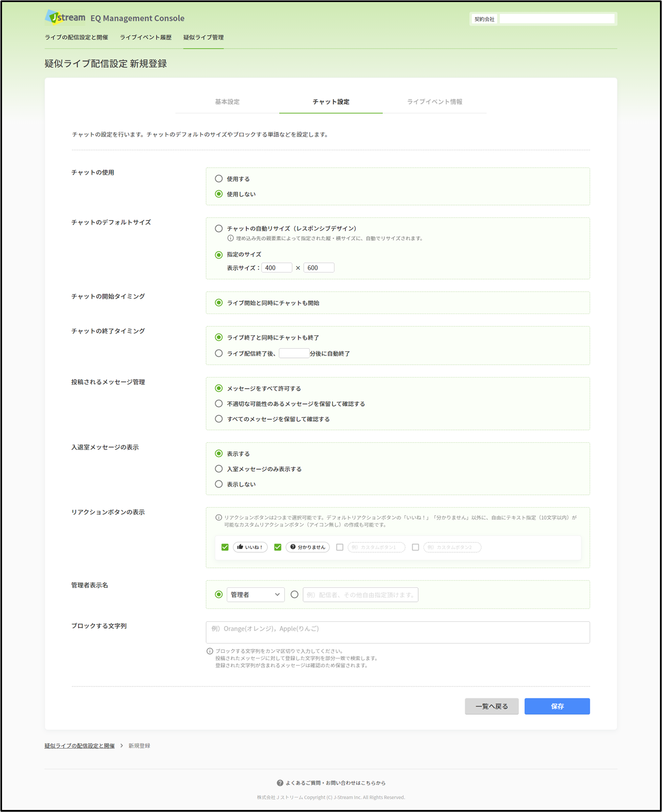Click the display width field showing 400
This screenshot has width=662, height=812.
(277, 268)
